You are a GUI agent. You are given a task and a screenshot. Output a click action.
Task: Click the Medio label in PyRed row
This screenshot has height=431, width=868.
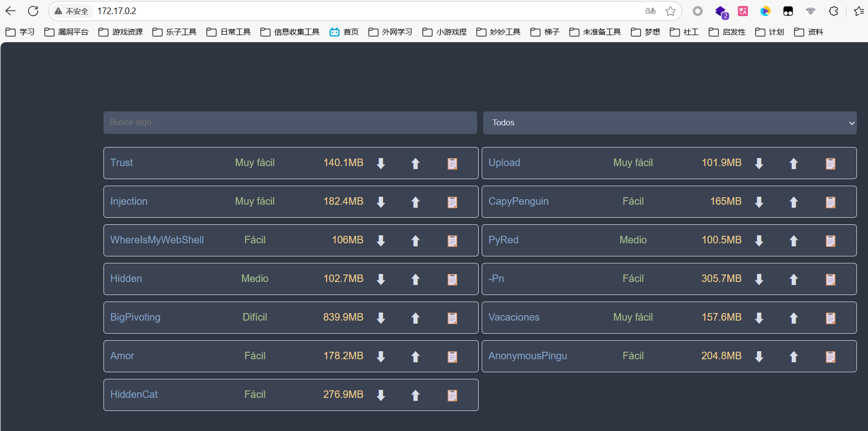(x=633, y=240)
